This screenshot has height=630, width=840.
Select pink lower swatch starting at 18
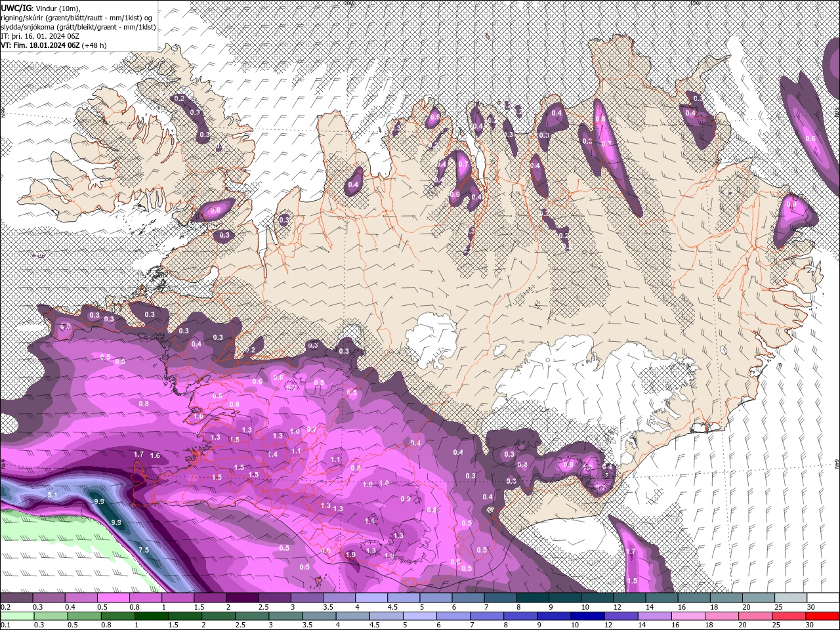pos(723,616)
